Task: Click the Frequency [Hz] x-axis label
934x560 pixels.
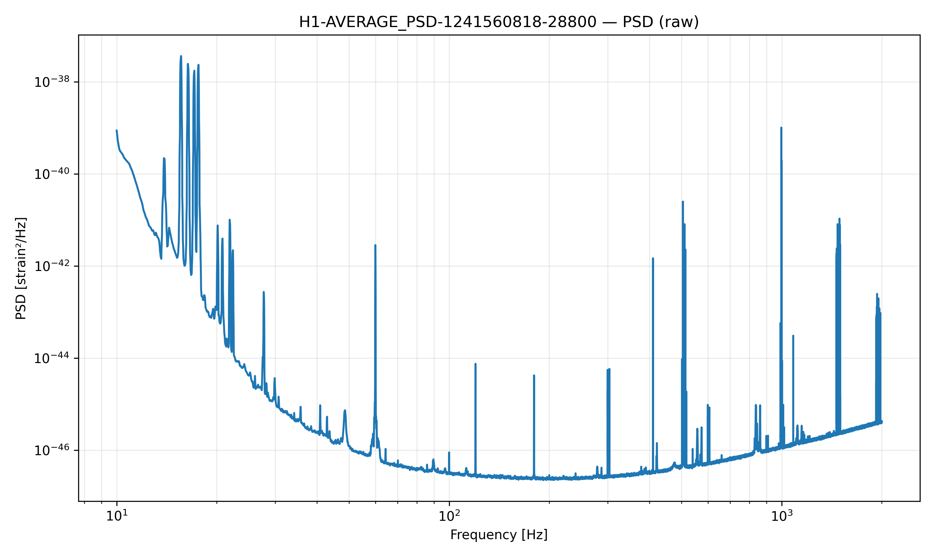Action: [x=499, y=535]
